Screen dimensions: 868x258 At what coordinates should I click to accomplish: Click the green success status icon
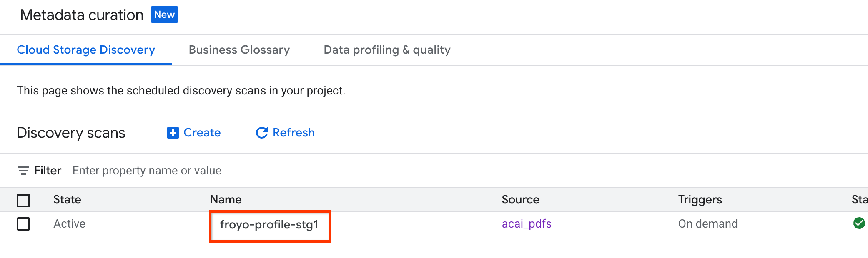(x=858, y=223)
